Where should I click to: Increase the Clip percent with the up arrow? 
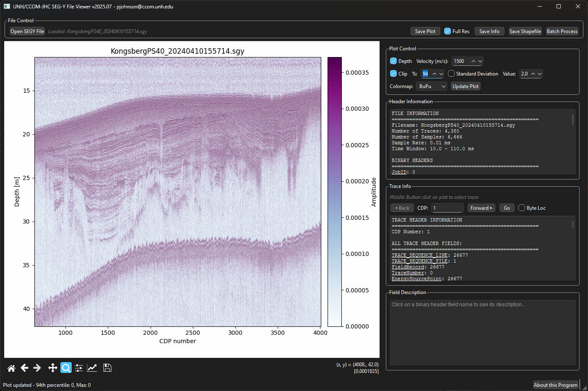[x=434, y=74]
